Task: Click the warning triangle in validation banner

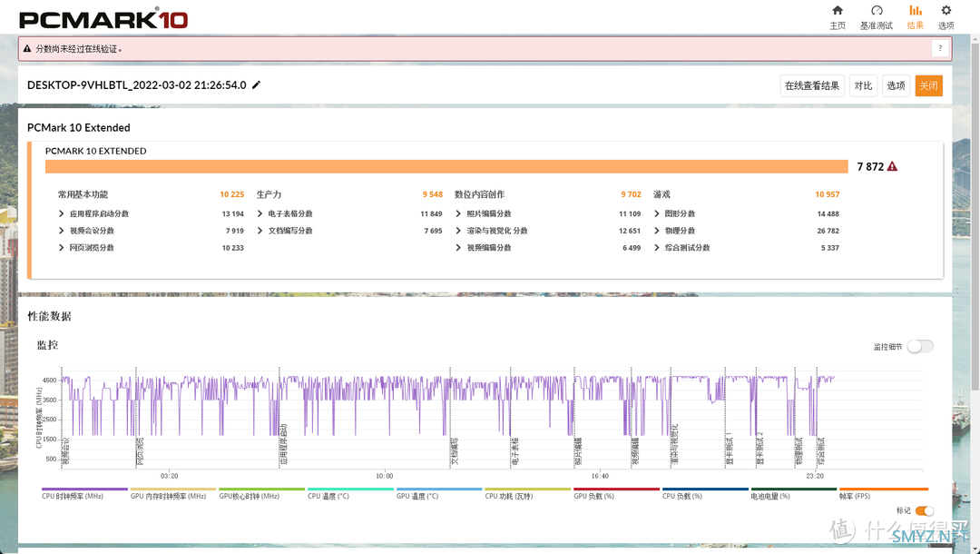Action: pos(27,49)
